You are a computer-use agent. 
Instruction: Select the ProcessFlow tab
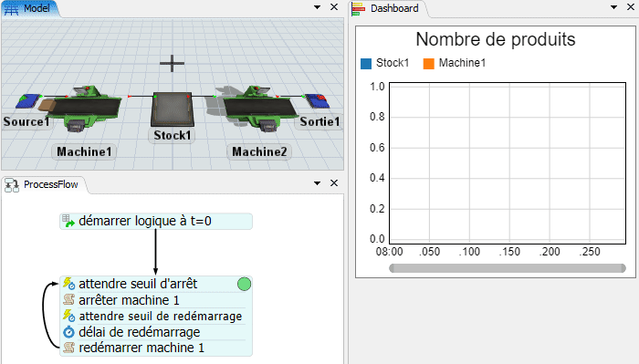pyautogui.click(x=42, y=185)
